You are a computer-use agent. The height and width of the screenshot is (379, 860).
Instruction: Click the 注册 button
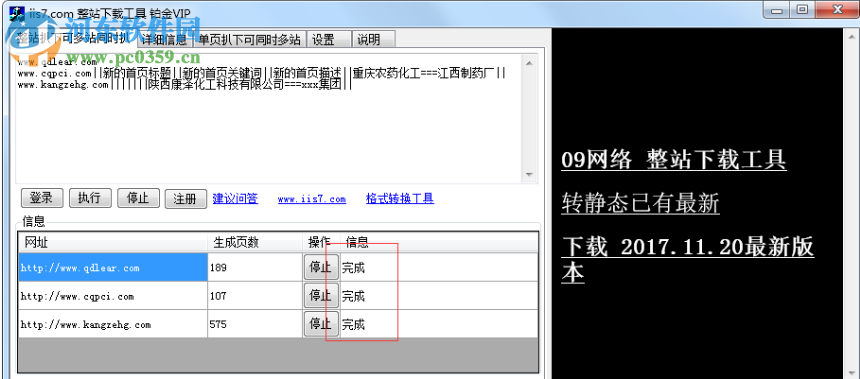186,199
